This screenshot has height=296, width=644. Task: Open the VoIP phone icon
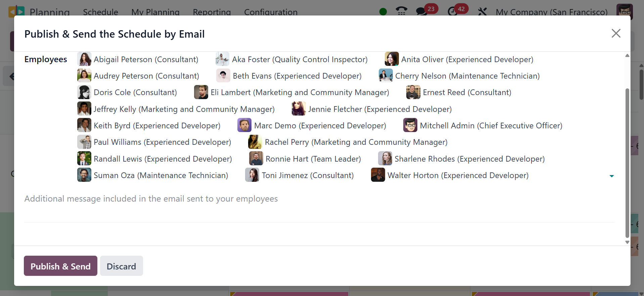(x=401, y=11)
